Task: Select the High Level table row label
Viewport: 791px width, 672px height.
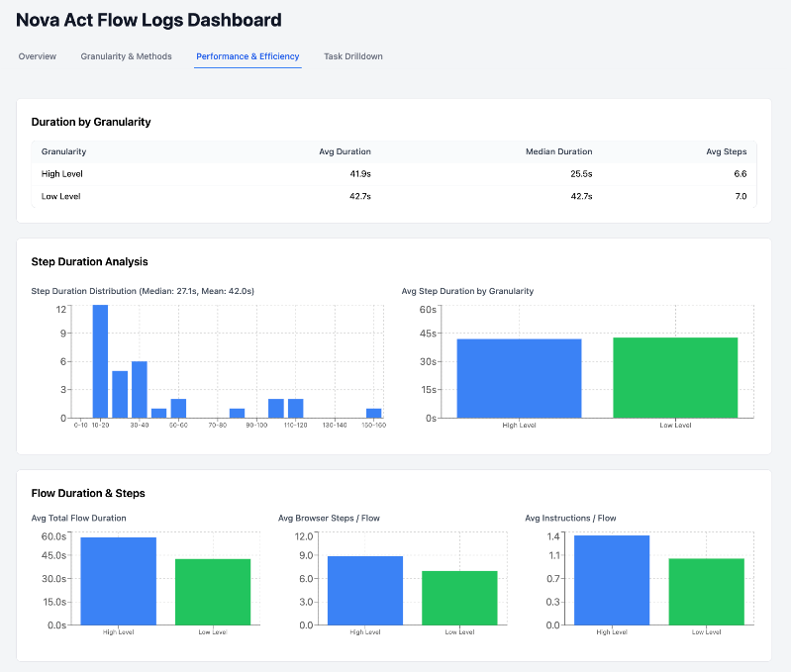Action: (x=62, y=174)
